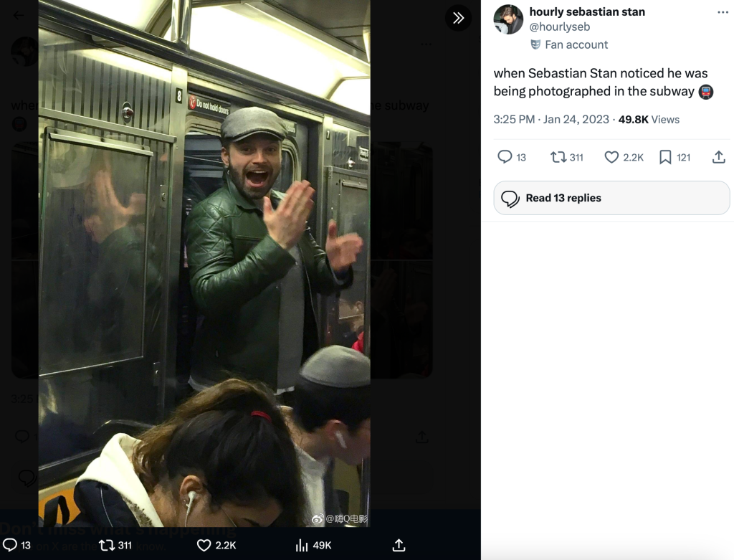This screenshot has height=560, width=734.
Task: Click the share icon in the bottom photo bar
Action: point(399,546)
